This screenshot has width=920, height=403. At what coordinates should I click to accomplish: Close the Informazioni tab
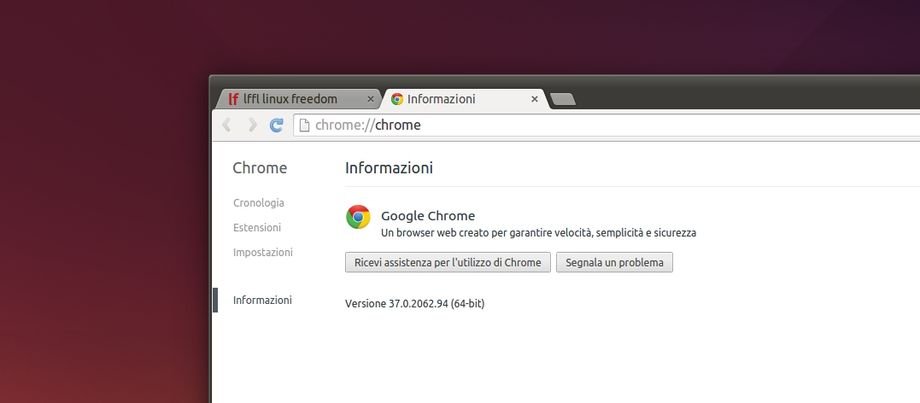point(535,99)
